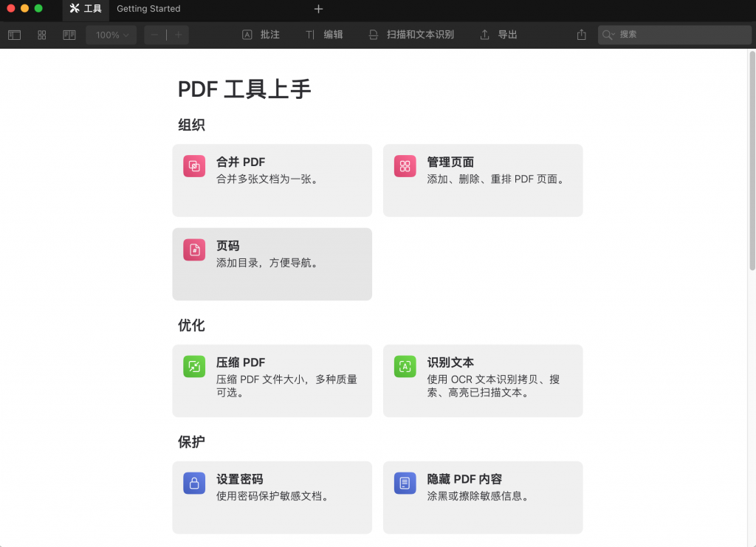Switch to the Getting Started tab
The image size is (756, 547).
(x=148, y=9)
